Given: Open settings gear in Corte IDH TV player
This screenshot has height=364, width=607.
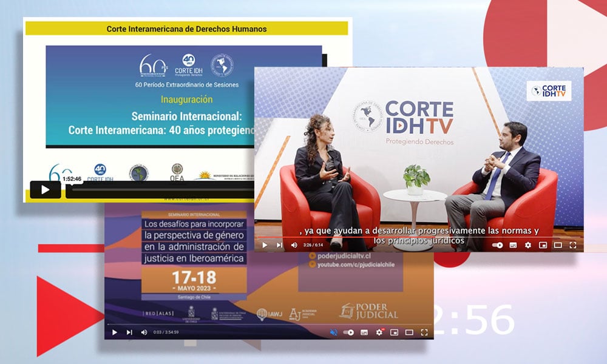Looking at the screenshot, I should coord(528,245).
